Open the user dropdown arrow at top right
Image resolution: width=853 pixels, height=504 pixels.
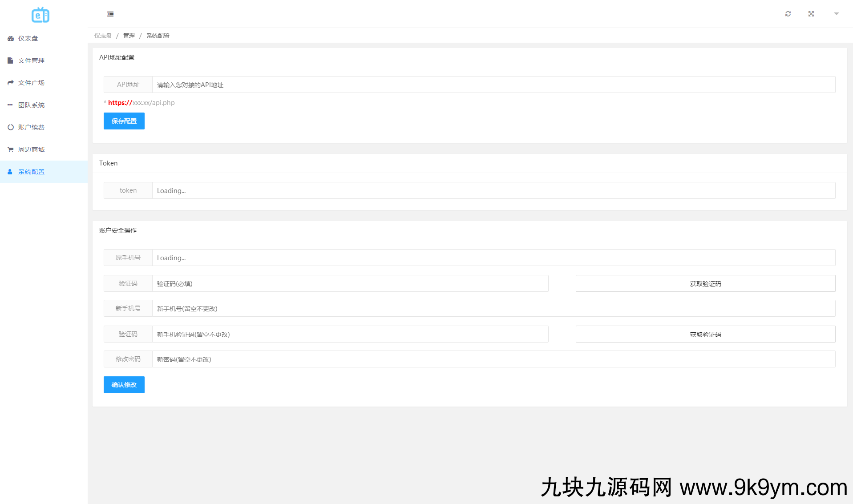836,14
